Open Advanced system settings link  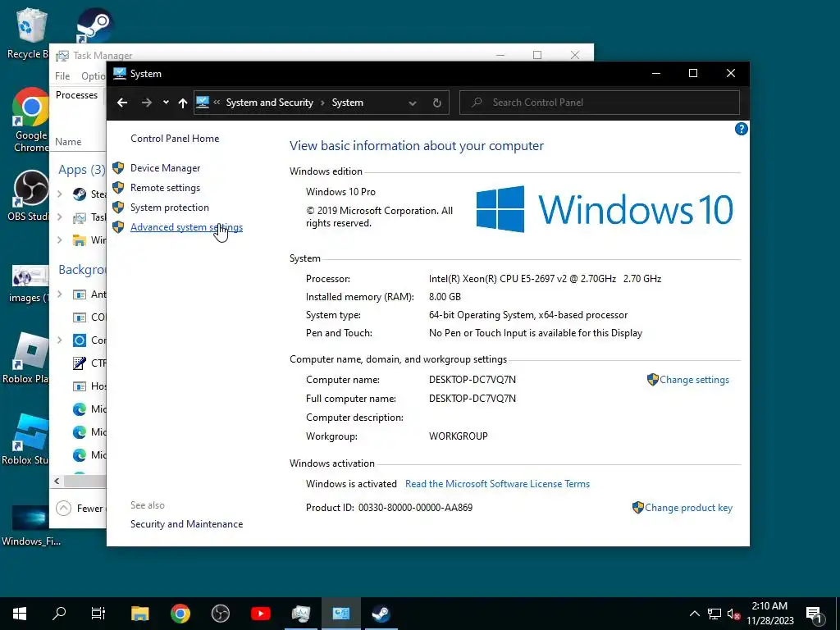coord(186,227)
